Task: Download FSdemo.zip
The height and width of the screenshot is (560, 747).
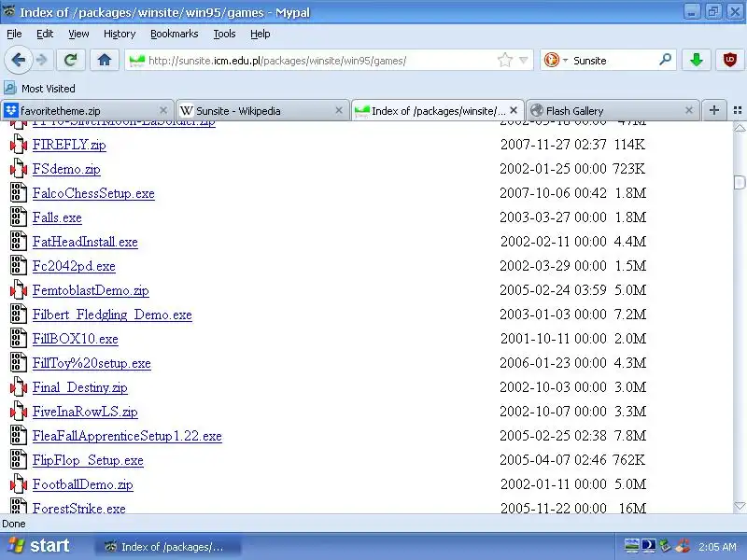Action: (x=66, y=169)
